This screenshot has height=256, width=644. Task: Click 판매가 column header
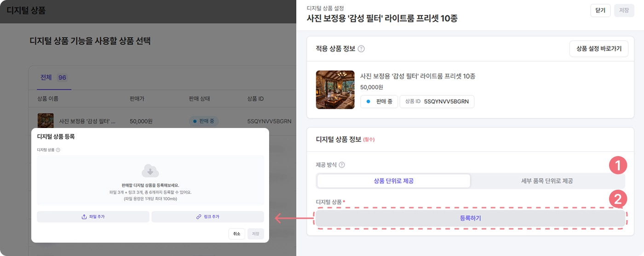coord(138,99)
